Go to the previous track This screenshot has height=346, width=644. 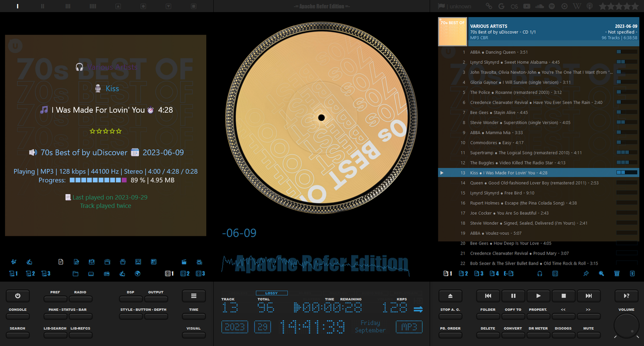click(x=488, y=296)
